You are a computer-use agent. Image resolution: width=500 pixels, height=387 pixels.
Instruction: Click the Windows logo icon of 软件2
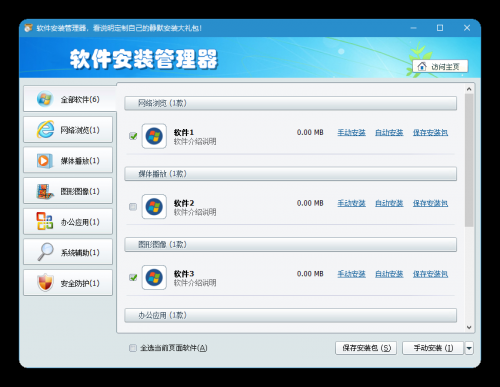pyautogui.click(x=154, y=207)
